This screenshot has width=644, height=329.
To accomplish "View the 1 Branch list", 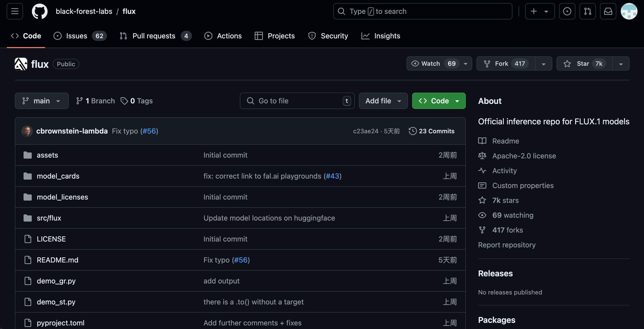I will tap(95, 101).
